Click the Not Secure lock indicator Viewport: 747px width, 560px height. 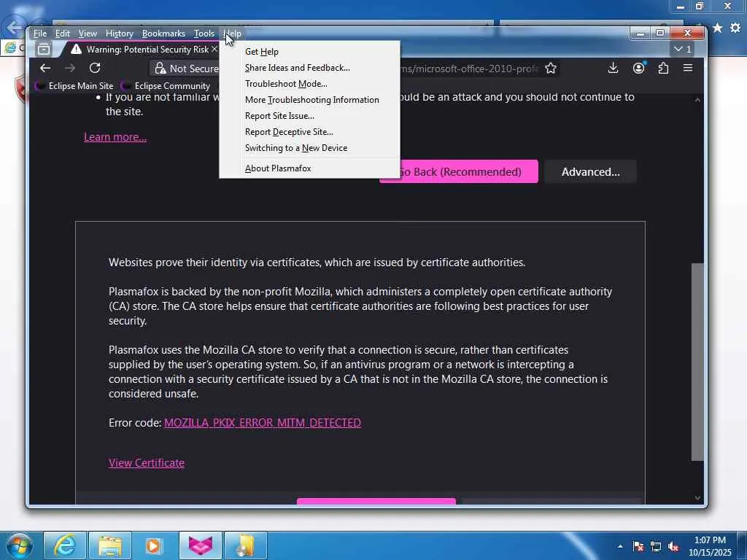point(186,69)
